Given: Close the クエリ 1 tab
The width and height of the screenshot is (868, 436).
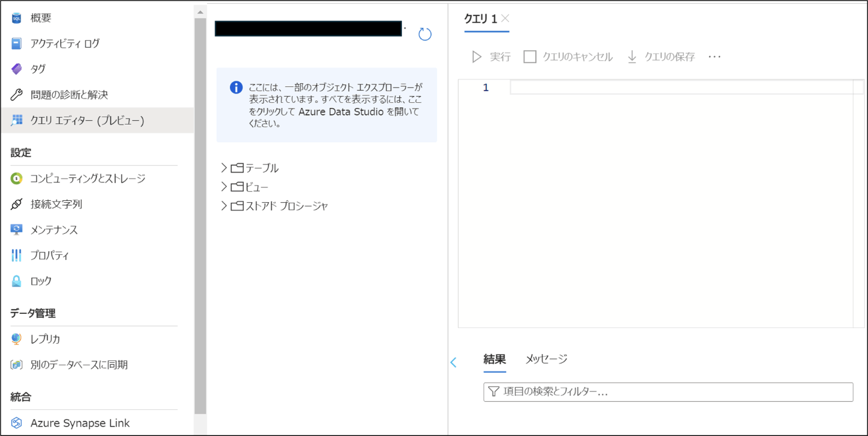Looking at the screenshot, I should tap(505, 19).
